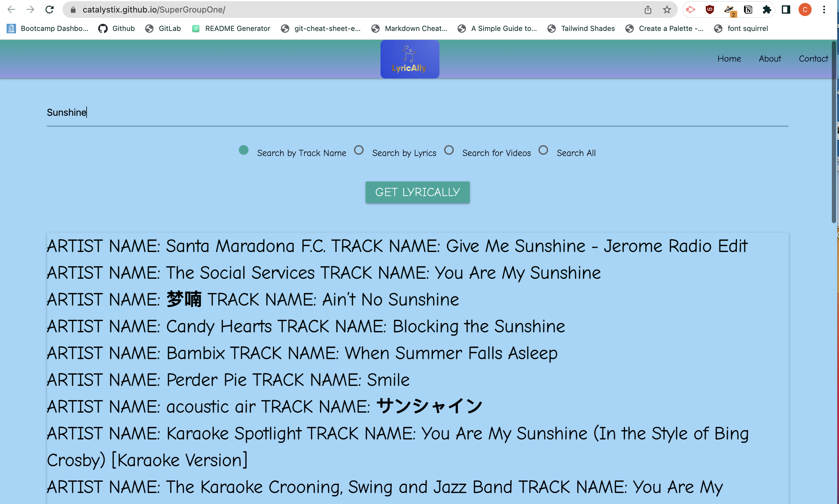839x504 pixels.
Task: Click the share page icon in address bar
Action: click(x=648, y=10)
